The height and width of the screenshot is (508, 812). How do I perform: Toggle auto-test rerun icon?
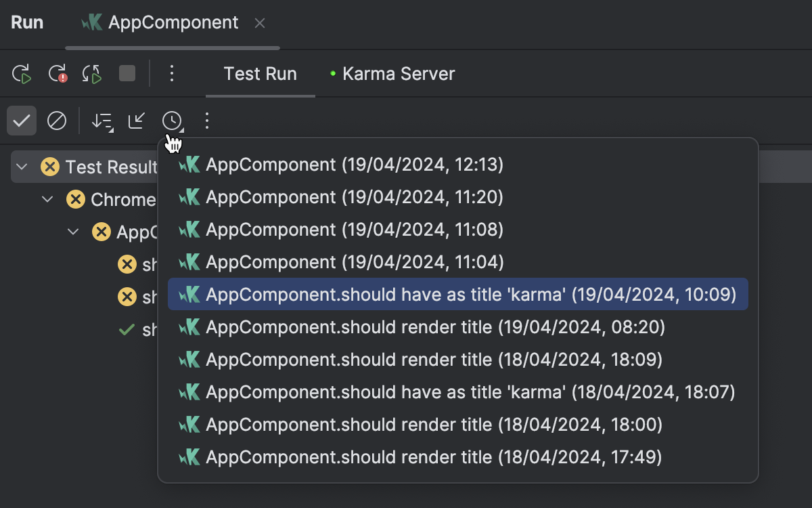pos(92,74)
